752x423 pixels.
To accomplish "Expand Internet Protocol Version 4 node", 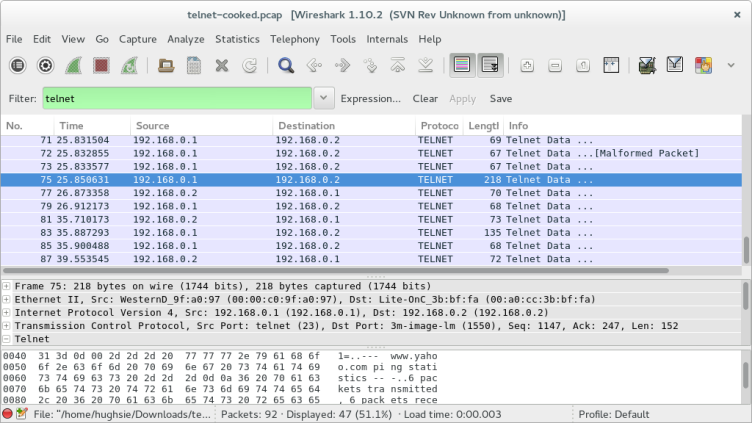I will point(6,313).
